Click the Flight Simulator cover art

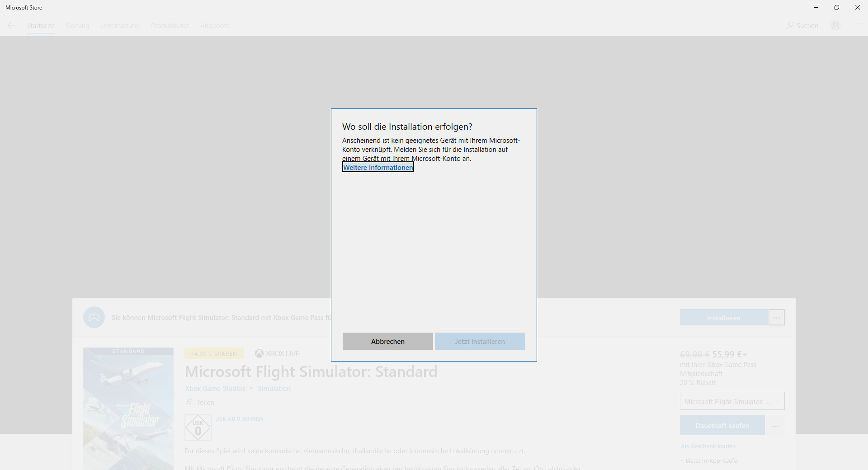point(128,409)
